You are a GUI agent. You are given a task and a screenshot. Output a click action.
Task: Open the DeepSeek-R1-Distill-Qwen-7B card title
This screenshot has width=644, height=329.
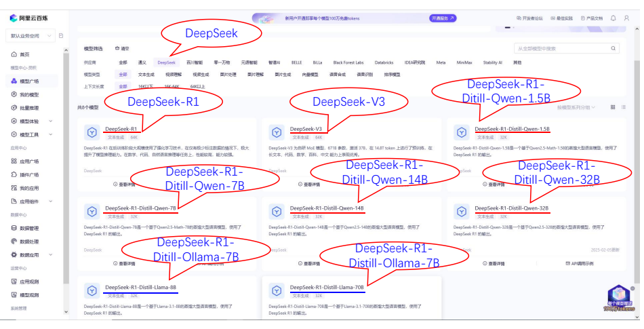tap(140, 208)
